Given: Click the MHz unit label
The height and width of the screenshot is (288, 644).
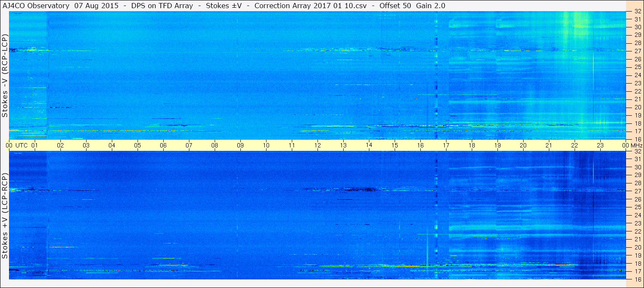Looking at the screenshot, I should tap(636, 145).
